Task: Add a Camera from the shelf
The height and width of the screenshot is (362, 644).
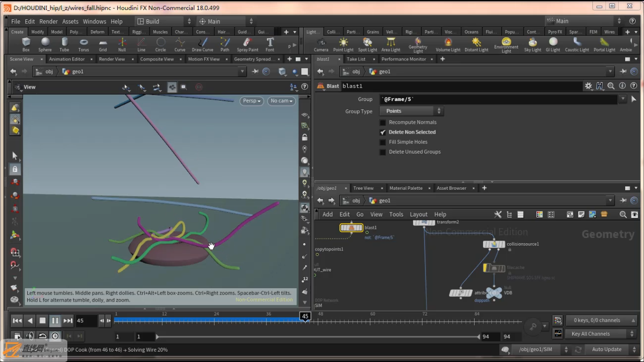Action: [x=321, y=44]
